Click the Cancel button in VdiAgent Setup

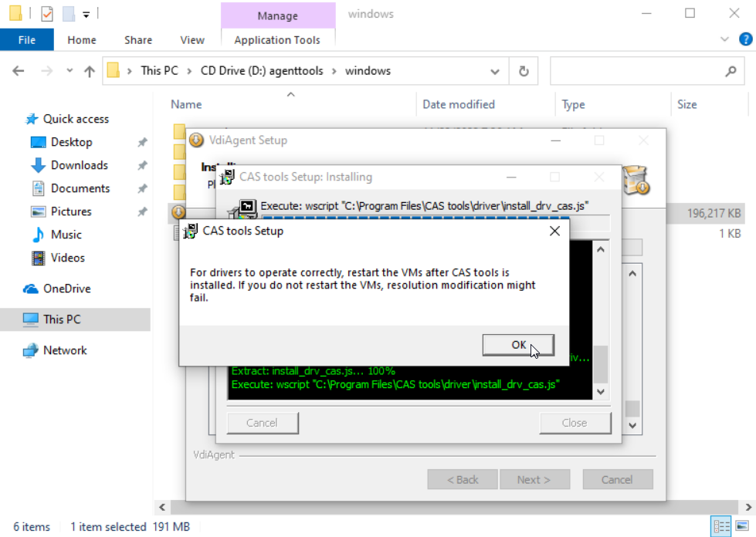coord(618,480)
